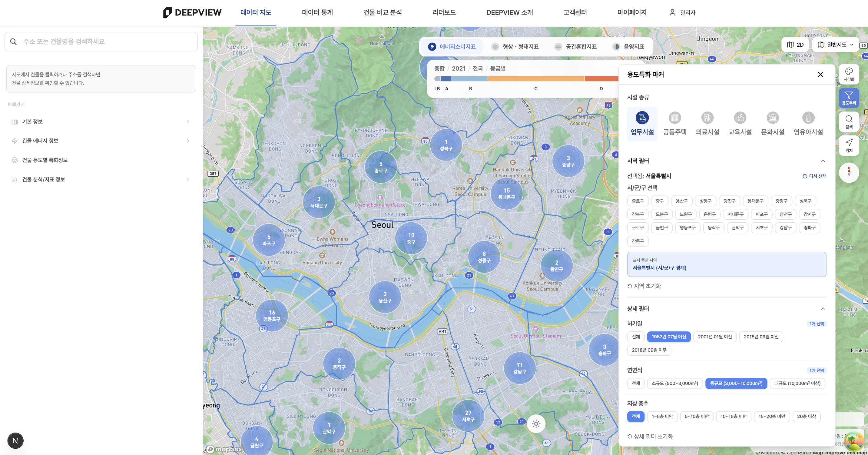Click the 영등포구 cluster marker with 16

click(272, 315)
